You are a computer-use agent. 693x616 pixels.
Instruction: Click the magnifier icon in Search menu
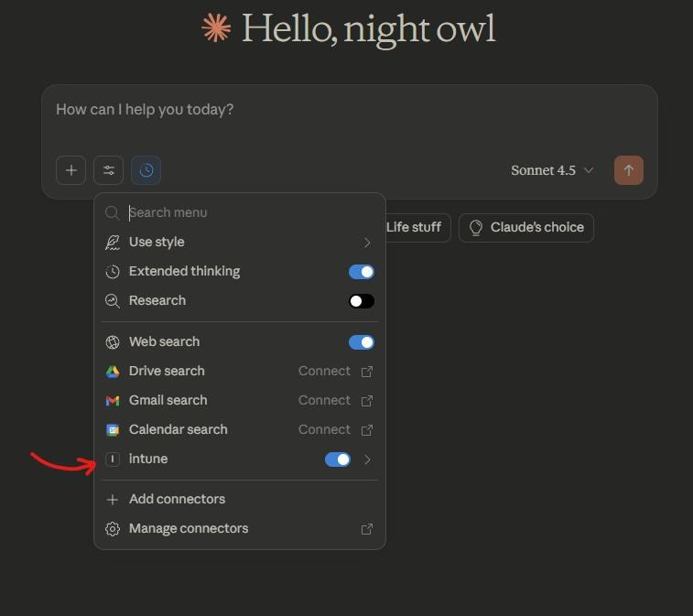[x=113, y=212]
